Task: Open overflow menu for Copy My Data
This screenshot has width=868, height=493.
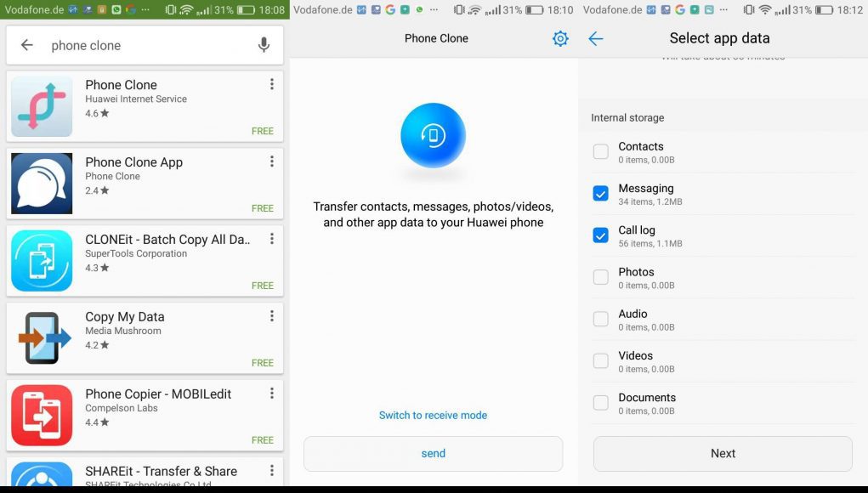Action: [272, 316]
